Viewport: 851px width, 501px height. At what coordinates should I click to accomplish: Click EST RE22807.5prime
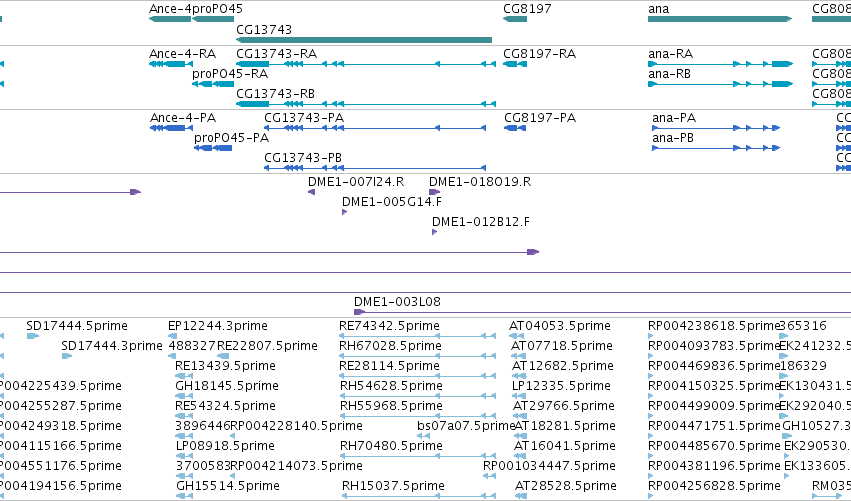pyautogui.click(x=223, y=356)
